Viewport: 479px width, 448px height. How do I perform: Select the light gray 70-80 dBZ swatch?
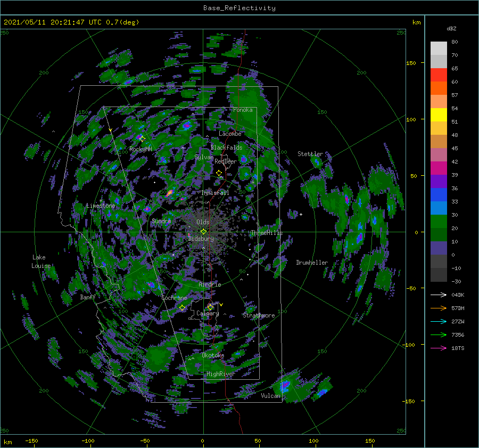coord(439,48)
